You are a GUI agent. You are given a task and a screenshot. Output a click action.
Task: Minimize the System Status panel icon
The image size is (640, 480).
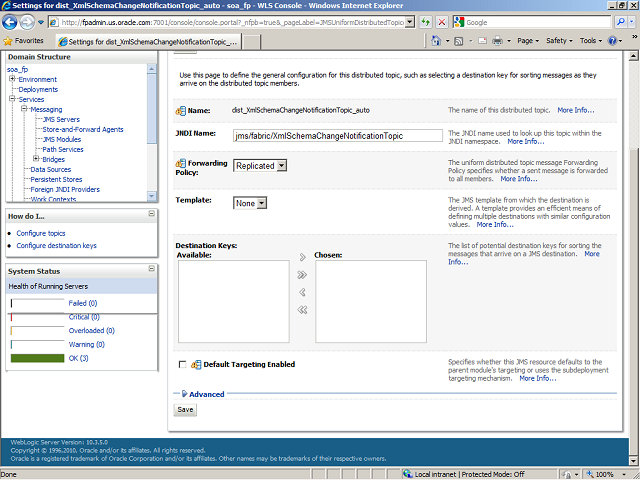pos(151,270)
